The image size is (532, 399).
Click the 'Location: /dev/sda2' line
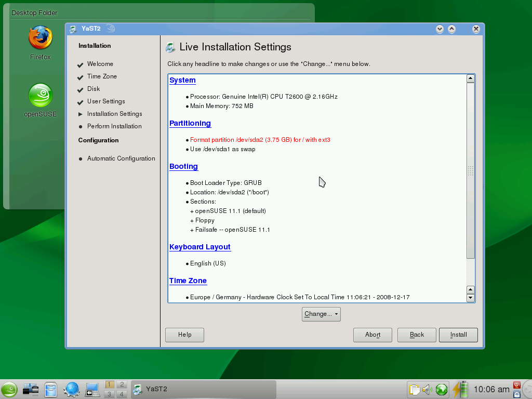[x=229, y=192]
